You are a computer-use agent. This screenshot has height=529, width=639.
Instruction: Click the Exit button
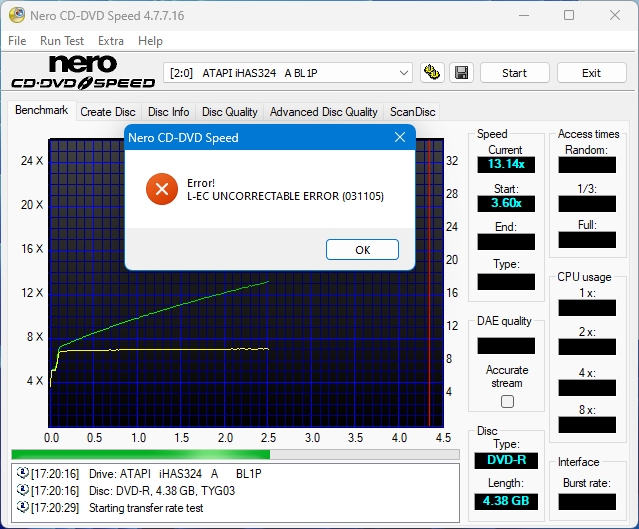pyautogui.click(x=591, y=73)
